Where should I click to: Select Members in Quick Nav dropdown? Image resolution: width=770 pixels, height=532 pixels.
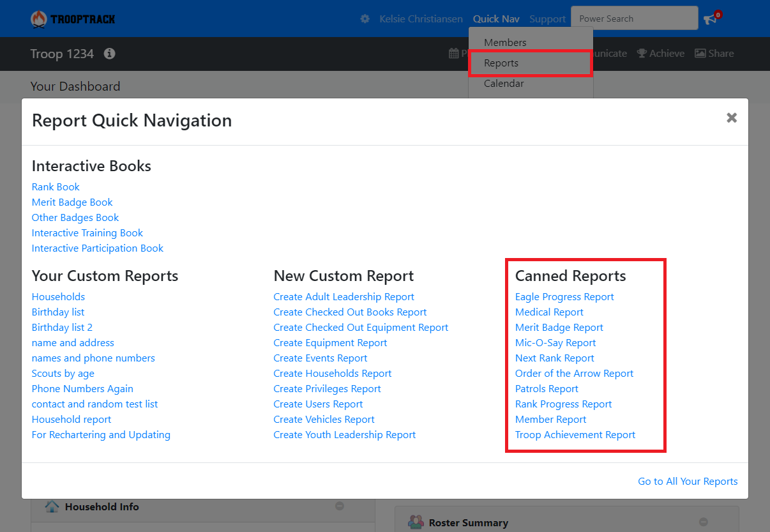point(505,43)
